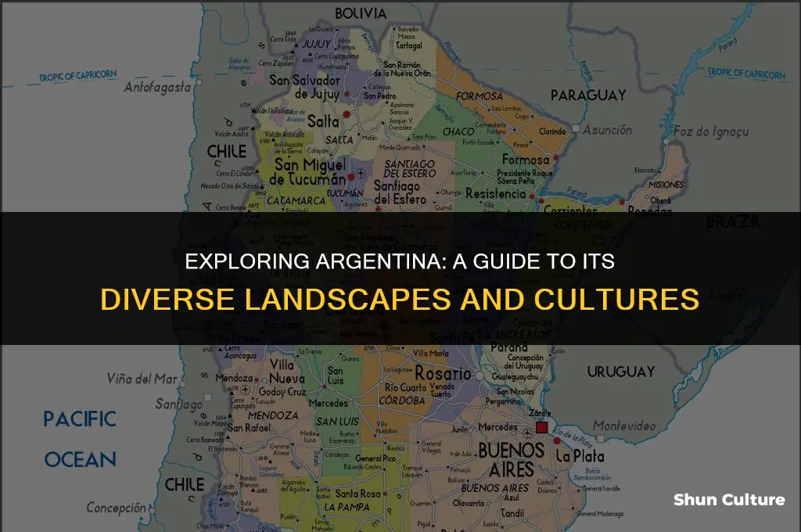Click the word OCEAN below PACIFIC
The height and width of the screenshot is (532, 801).
point(81,459)
